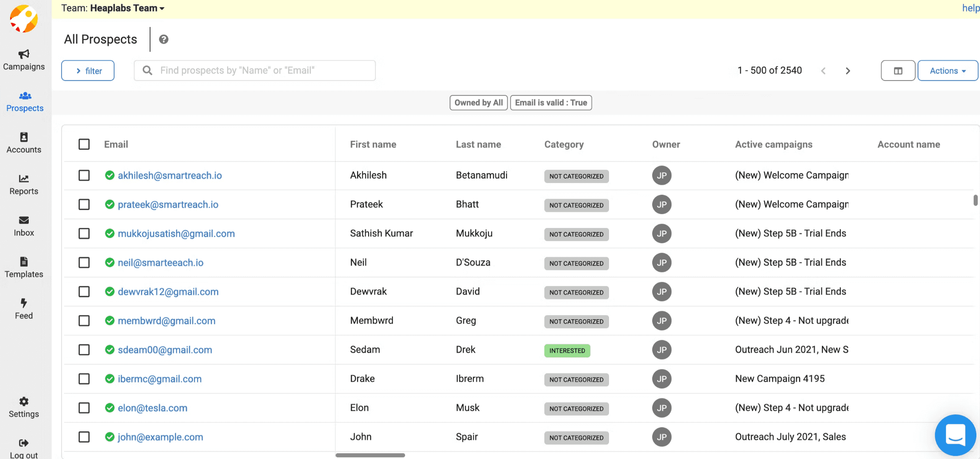Select the akhilesh@smartreach.io row checkbox

(84, 175)
